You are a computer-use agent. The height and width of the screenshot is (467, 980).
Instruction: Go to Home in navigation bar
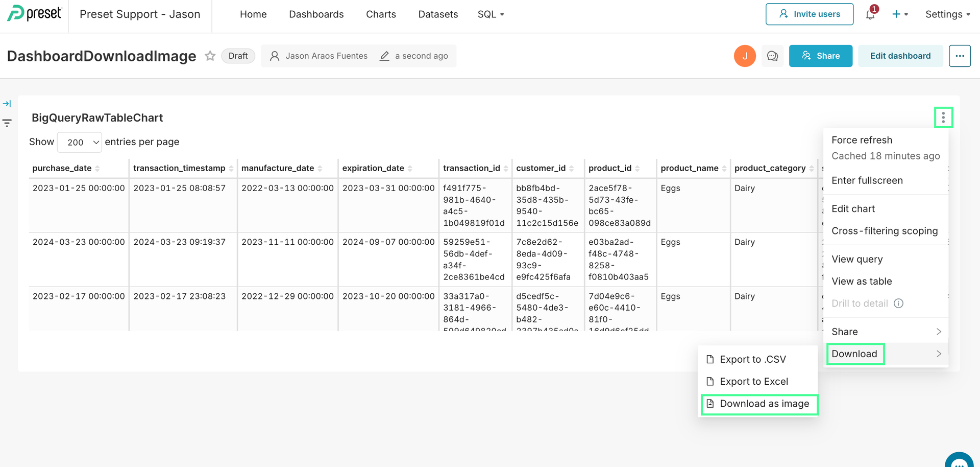click(253, 14)
